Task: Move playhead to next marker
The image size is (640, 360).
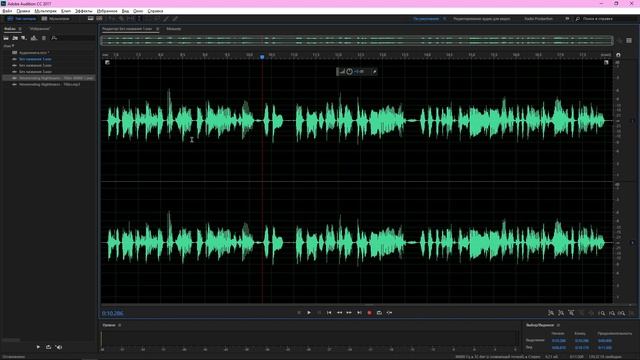Action: tap(359, 313)
